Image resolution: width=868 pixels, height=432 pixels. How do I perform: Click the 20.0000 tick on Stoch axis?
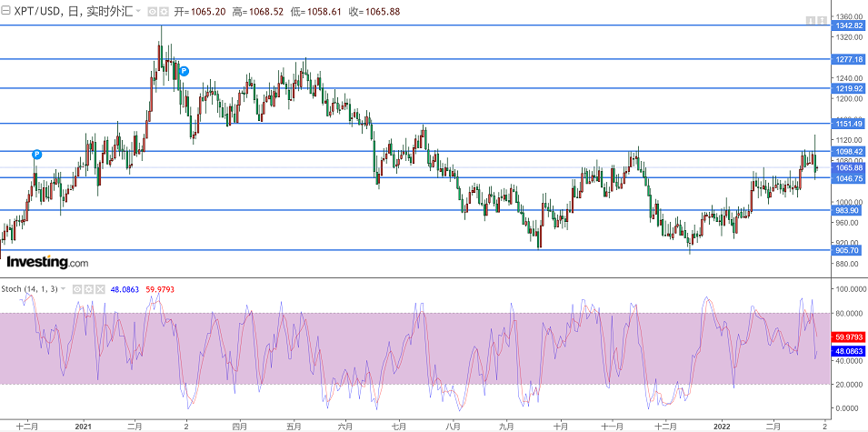(851, 385)
